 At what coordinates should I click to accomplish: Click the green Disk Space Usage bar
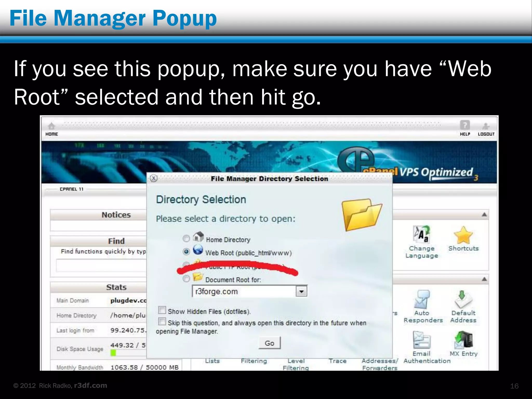coord(113,353)
